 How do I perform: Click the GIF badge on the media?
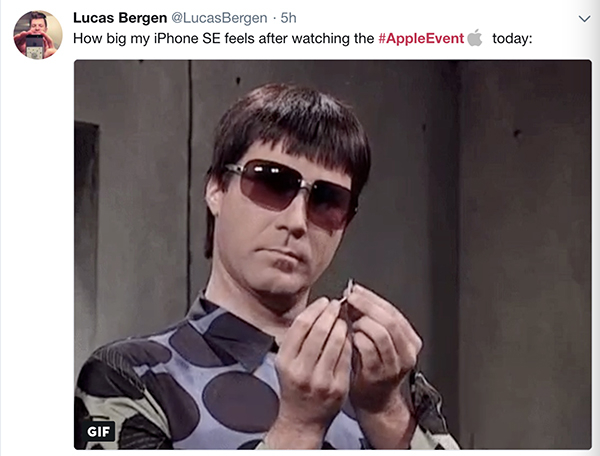98,432
